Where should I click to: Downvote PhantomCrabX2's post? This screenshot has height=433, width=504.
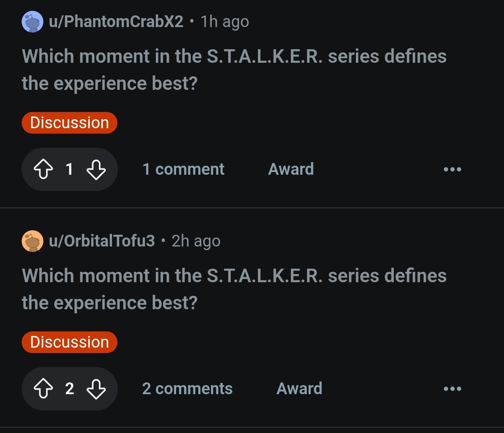pyautogui.click(x=96, y=169)
